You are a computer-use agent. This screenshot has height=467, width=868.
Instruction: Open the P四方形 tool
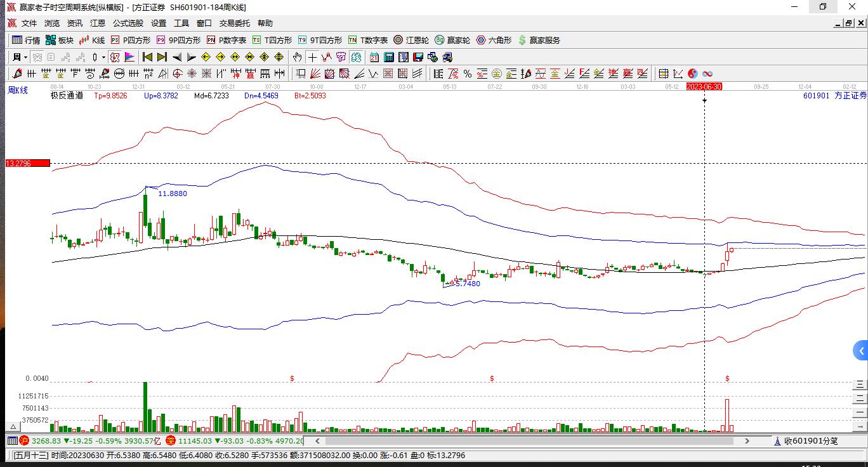(131, 40)
